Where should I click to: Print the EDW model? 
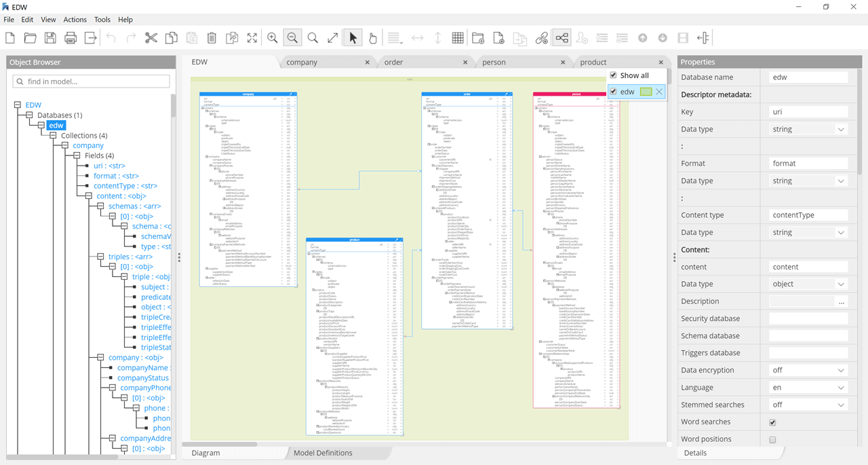tap(71, 37)
